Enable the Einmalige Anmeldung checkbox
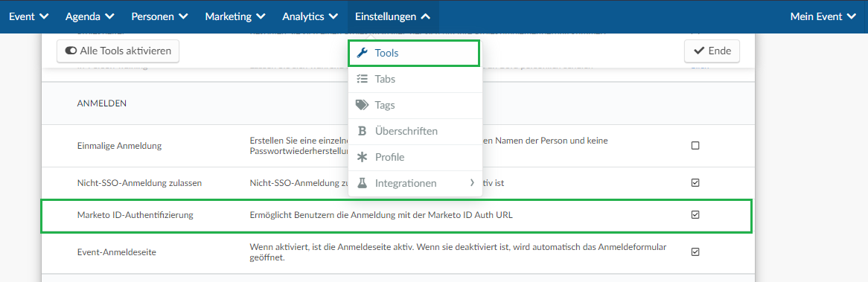The height and width of the screenshot is (282, 868). tap(695, 146)
